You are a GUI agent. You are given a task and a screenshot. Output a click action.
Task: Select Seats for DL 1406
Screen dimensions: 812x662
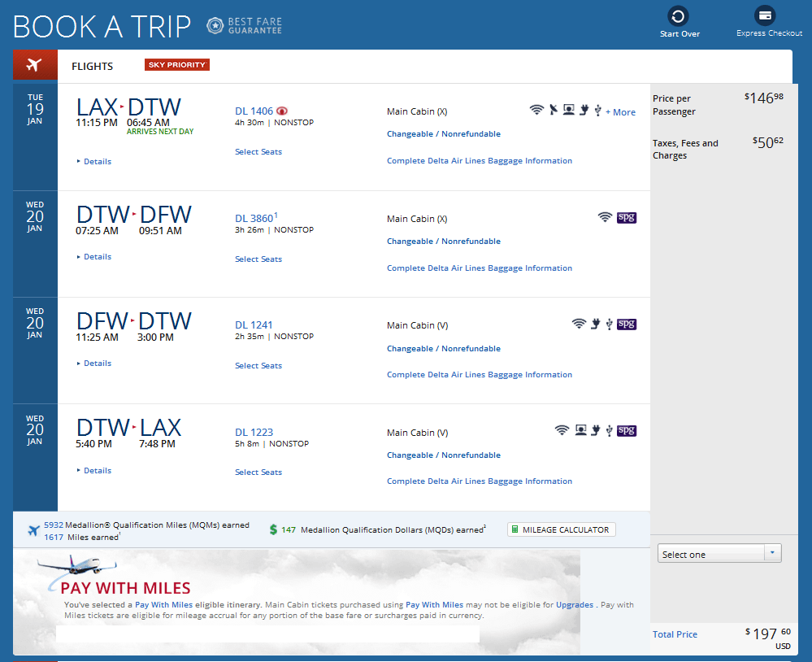click(258, 152)
